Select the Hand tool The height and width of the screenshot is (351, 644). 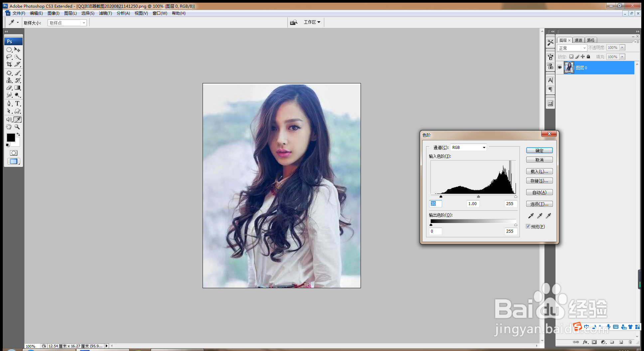(9, 127)
